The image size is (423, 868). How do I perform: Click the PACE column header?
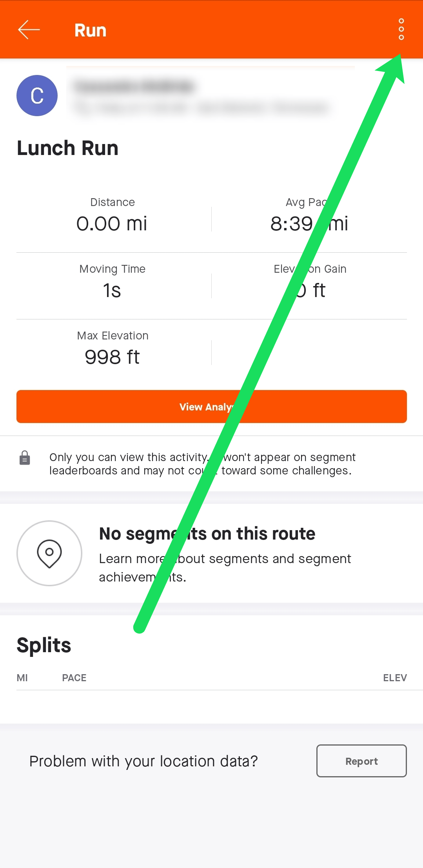pyautogui.click(x=74, y=677)
